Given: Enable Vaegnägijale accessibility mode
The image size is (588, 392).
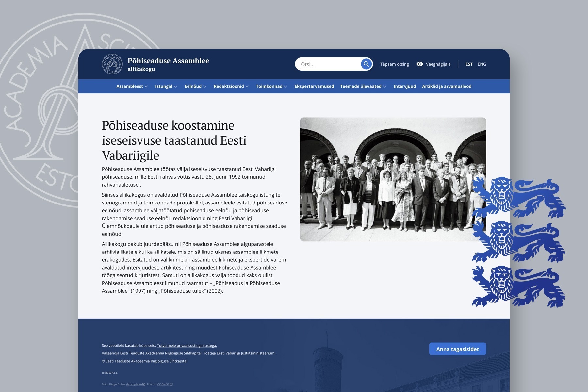Looking at the screenshot, I should [x=438, y=64].
